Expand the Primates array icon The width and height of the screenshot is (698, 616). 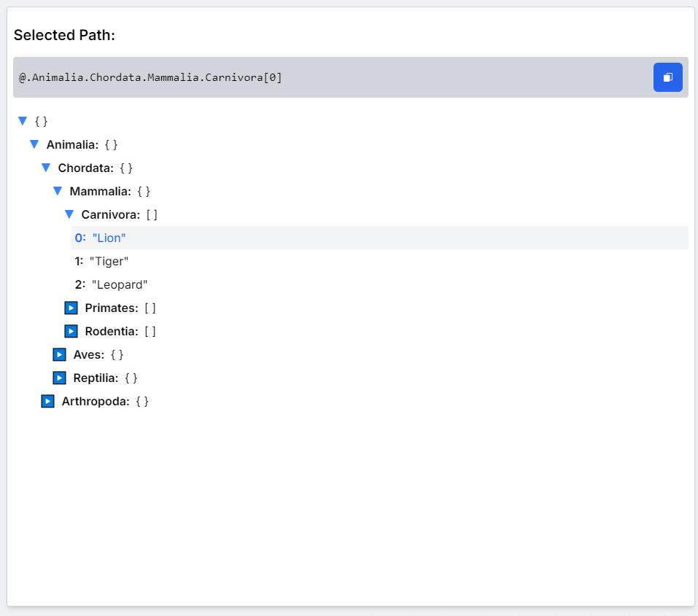(x=71, y=308)
